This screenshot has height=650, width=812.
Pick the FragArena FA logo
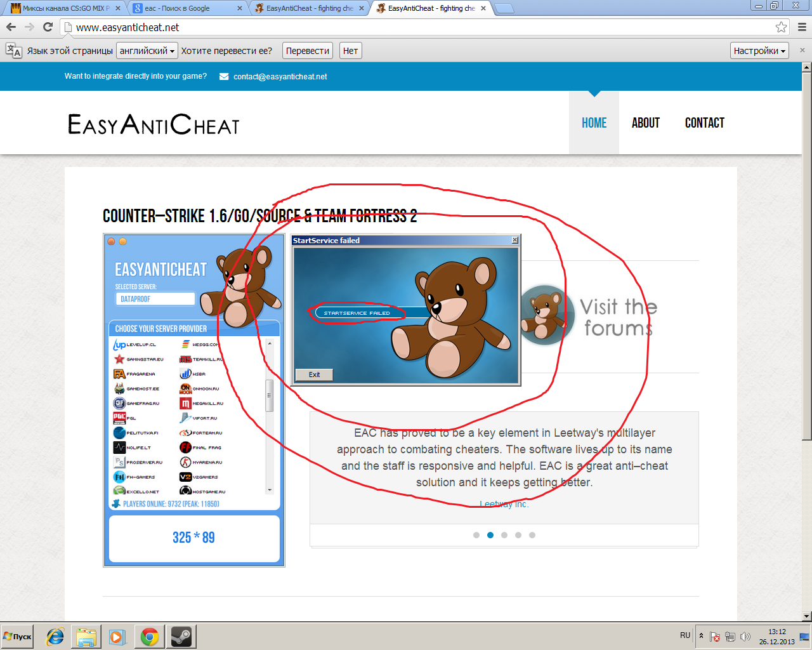click(x=119, y=374)
